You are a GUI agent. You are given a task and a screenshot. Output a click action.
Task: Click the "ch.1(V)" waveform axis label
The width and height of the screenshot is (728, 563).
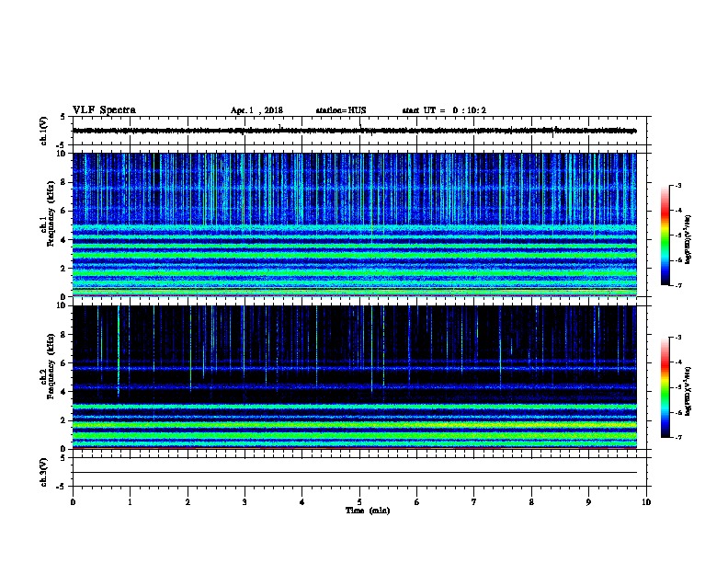(x=44, y=131)
